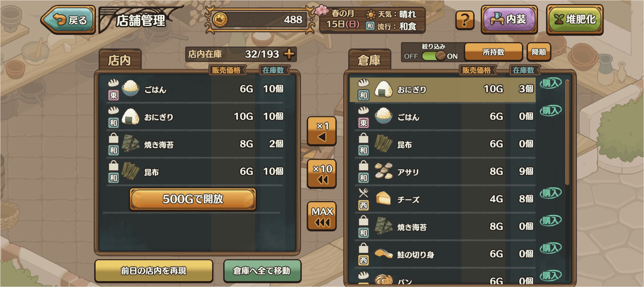Open the 内装 menu
The height and width of the screenshot is (287, 644).
tap(509, 20)
